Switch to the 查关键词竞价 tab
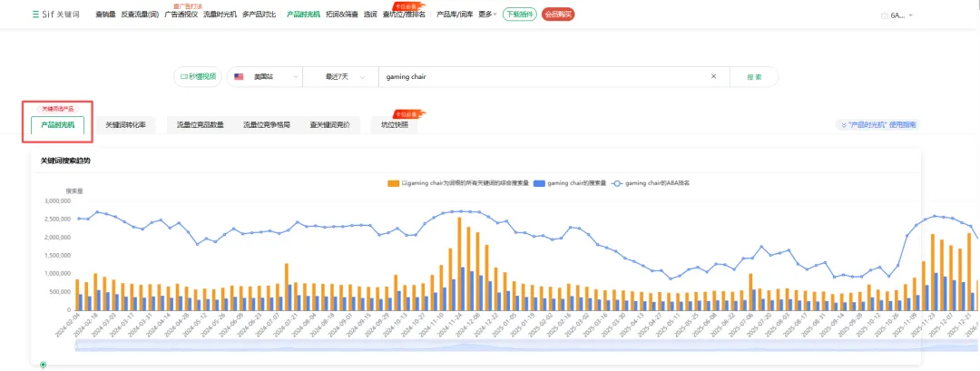 tap(330, 125)
